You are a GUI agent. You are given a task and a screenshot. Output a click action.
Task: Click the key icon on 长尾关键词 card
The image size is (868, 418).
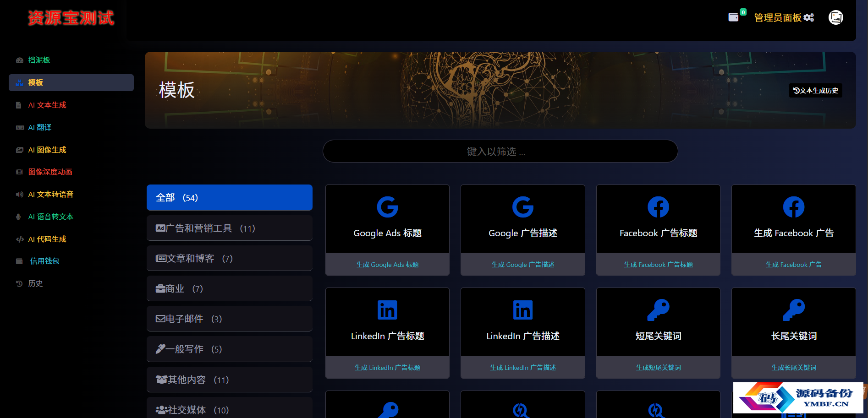tap(794, 310)
